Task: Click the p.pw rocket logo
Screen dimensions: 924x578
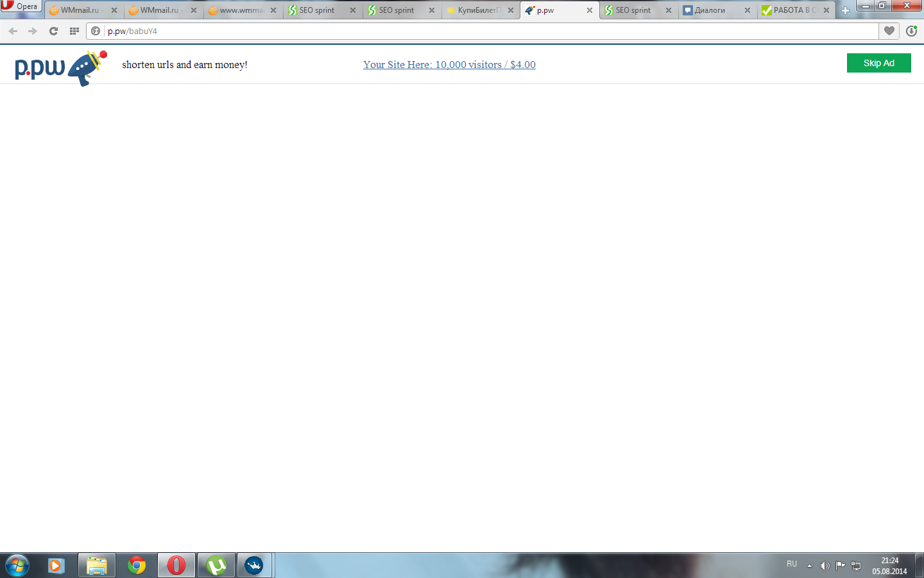Action: click(x=61, y=67)
